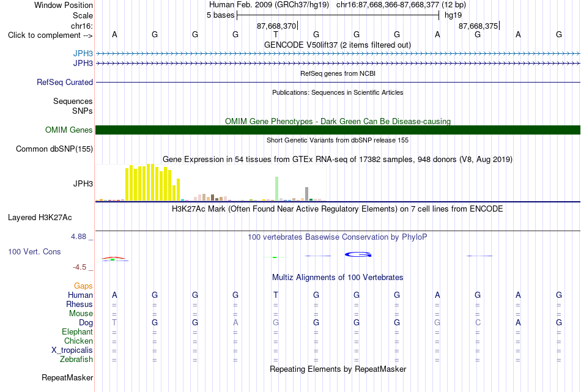
Task: Click the T base in the Dog alignment row
Action: [114, 323]
